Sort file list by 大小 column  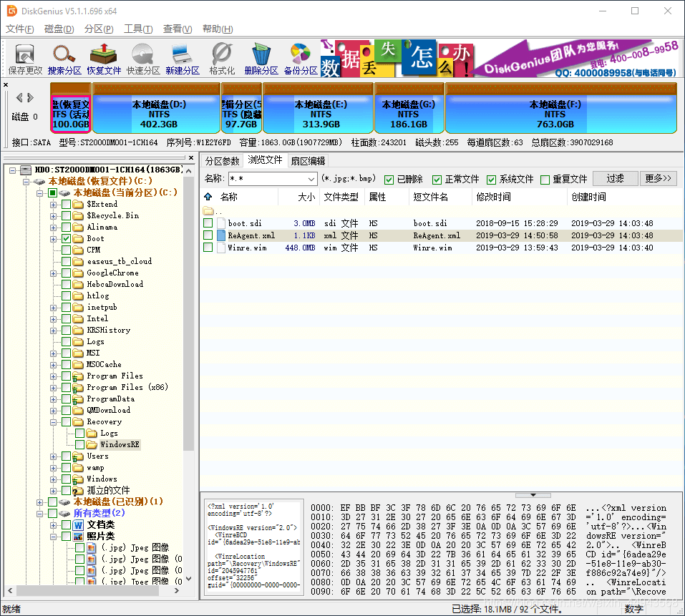coord(299,197)
